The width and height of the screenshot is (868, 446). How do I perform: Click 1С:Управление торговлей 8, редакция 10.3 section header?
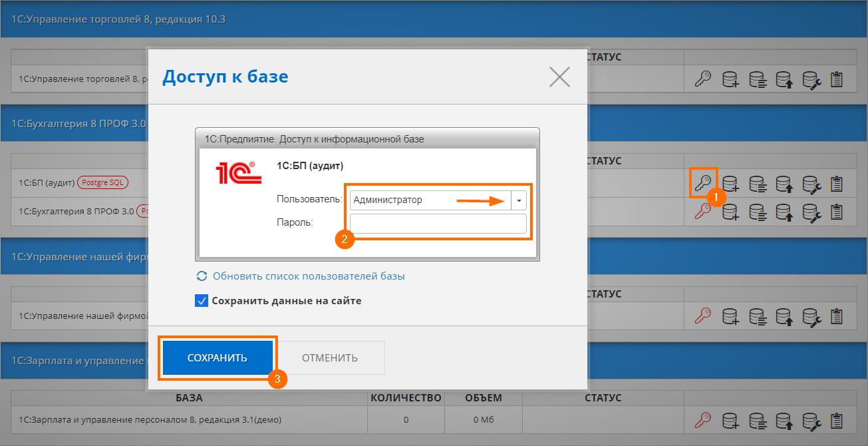(x=434, y=19)
